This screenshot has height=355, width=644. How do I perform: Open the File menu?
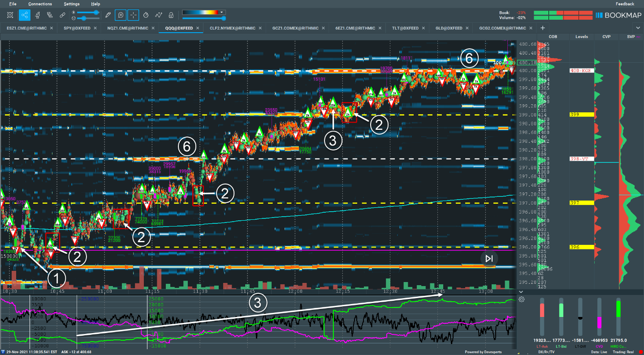(13, 4)
